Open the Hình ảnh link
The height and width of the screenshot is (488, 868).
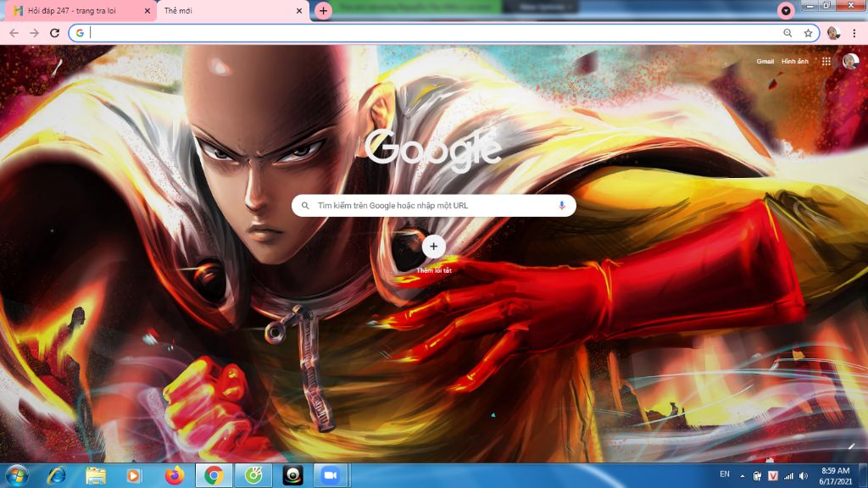pos(795,61)
